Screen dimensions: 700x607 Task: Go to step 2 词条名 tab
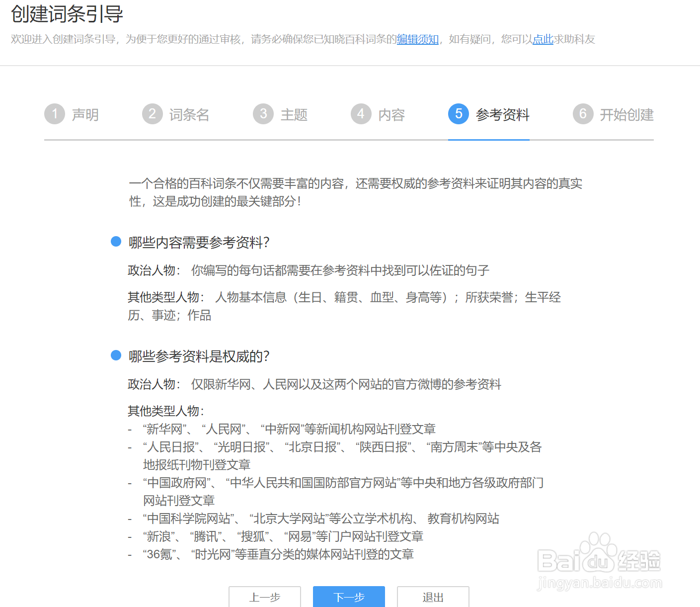tap(176, 114)
